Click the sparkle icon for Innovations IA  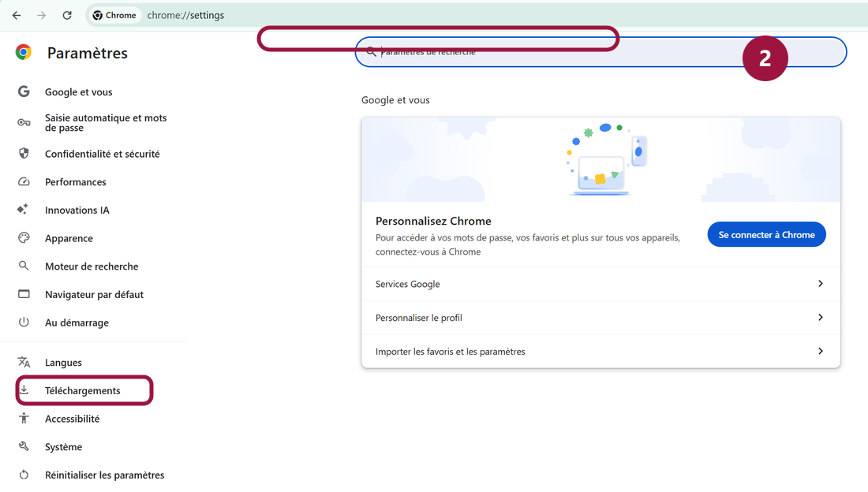23,209
